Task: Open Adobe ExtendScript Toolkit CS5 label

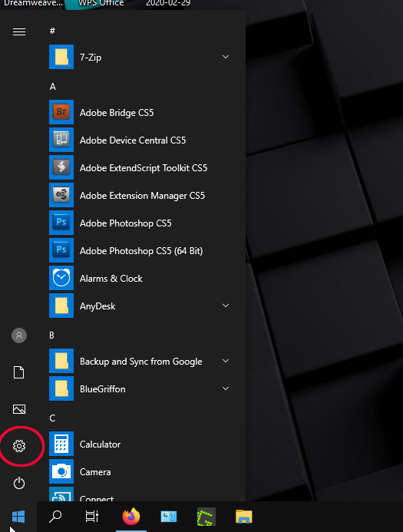Action: coord(144,168)
